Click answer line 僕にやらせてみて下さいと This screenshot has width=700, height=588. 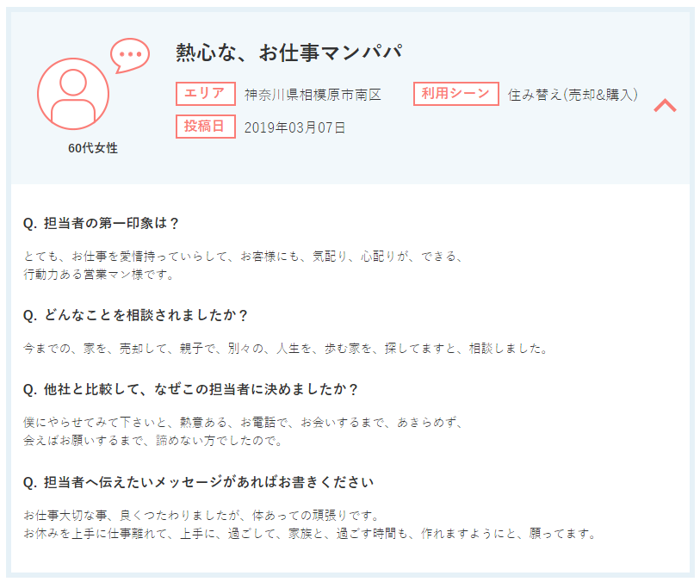(244, 423)
